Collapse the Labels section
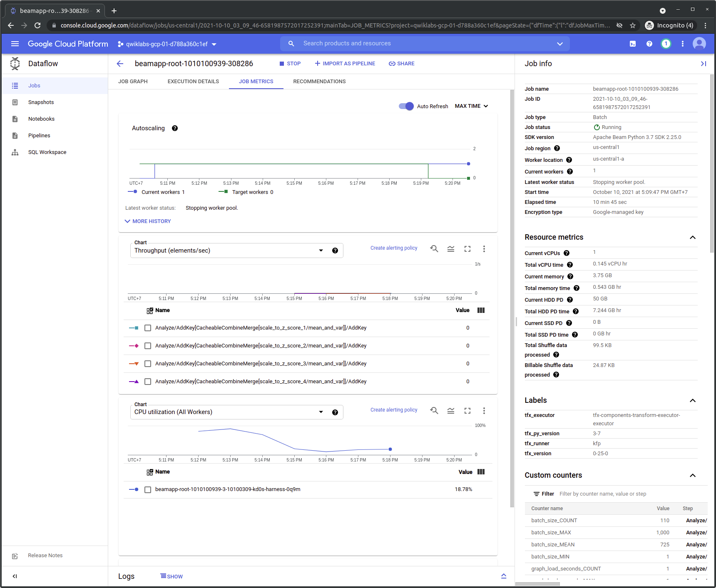Viewport: 716px width, 588px height. click(693, 400)
